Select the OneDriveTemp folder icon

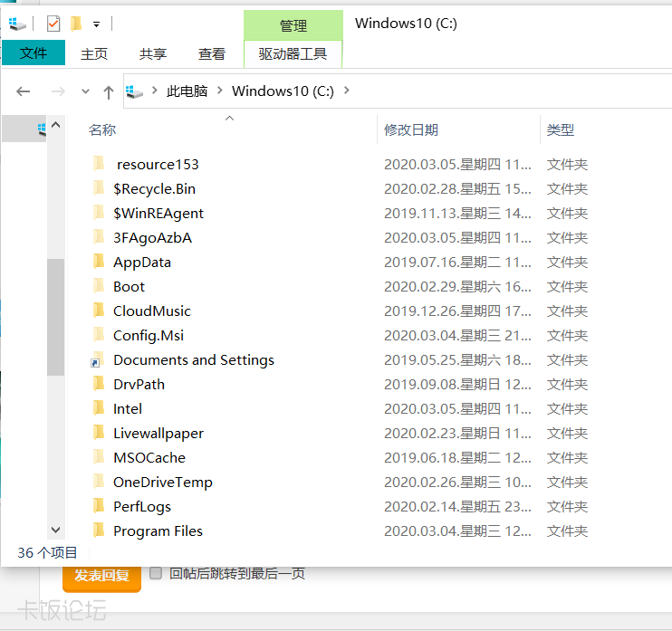coord(99,481)
